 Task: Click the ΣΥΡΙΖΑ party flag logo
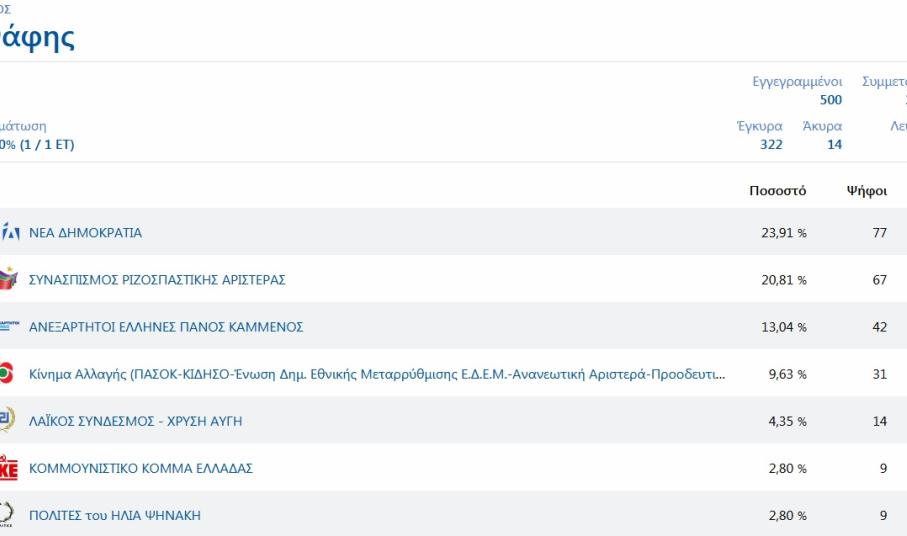point(8,280)
